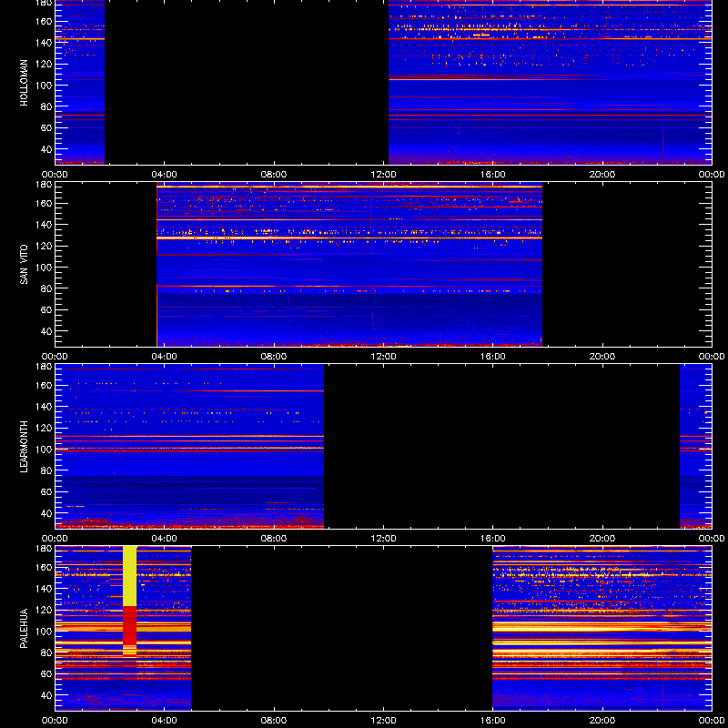Select the 04:00 time label under Holloman plot
This screenshot has width=728, height=728.
[x=165, y=175]
